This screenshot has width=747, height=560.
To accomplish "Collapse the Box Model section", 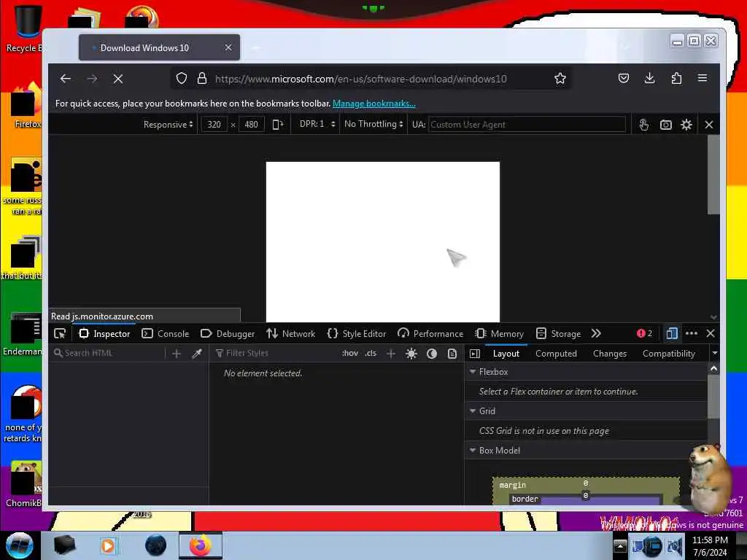I will tap(473, 450).
